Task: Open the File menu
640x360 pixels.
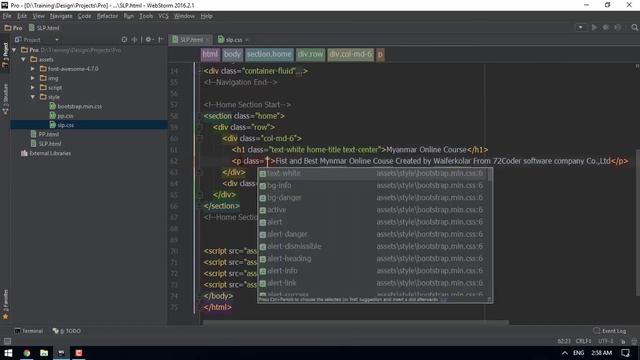Action: tap(7, 16)
